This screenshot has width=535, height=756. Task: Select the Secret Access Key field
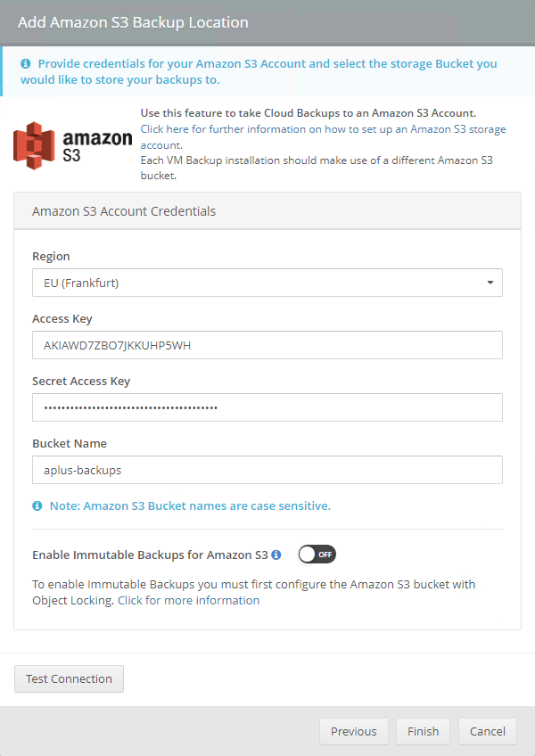[267, 407]
